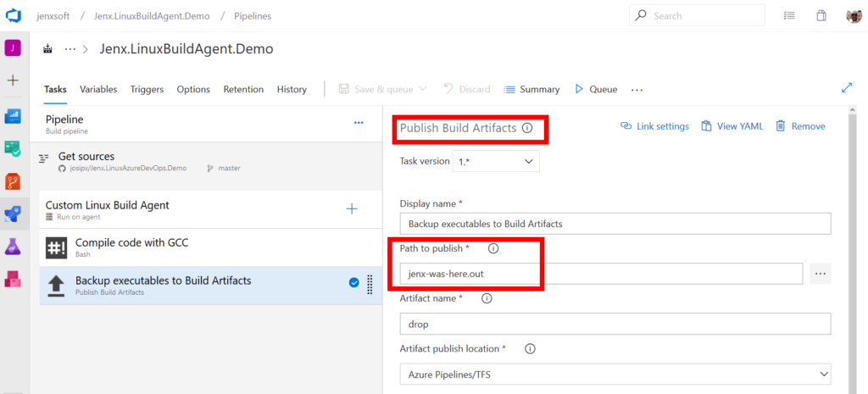Open Task version dropdown
The image size is (868, 394).
496,161
